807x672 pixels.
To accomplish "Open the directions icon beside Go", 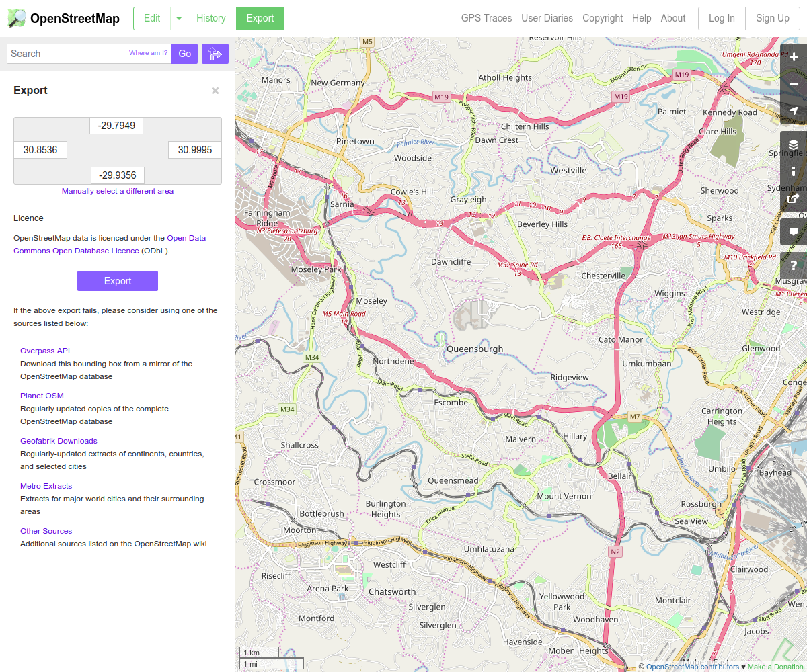I will coord(215,54).
